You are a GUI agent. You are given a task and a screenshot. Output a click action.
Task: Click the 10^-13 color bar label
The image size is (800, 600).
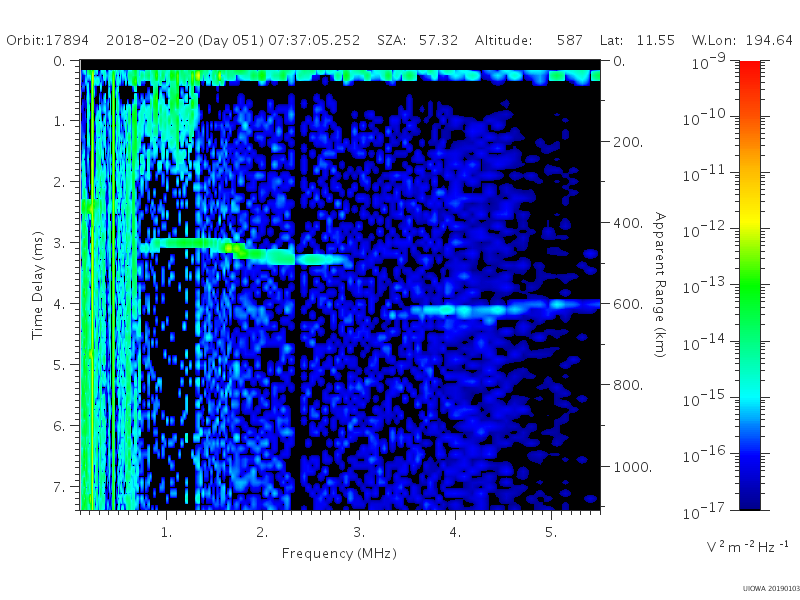(705, 286)
